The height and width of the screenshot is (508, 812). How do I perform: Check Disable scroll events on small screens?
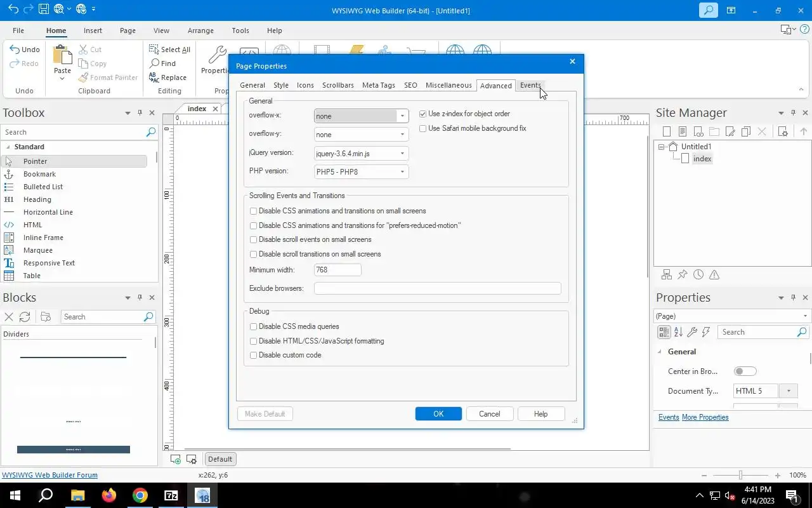coord(253,239)
